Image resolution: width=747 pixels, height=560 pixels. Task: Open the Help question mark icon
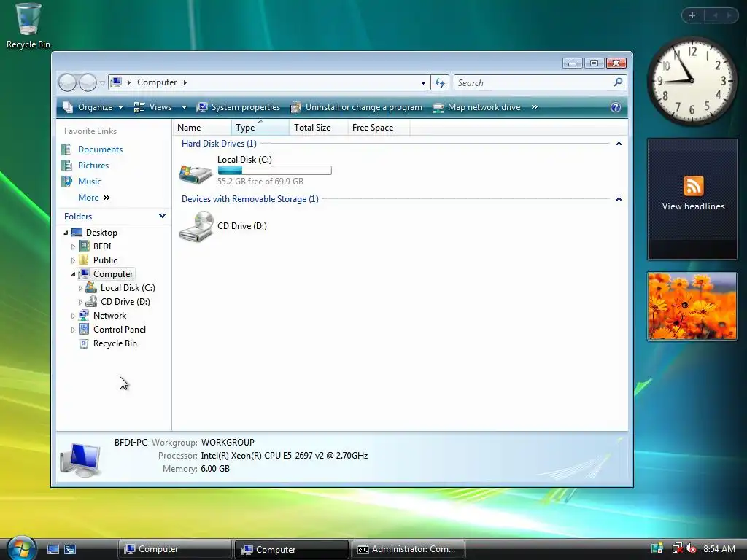pos(616,107)
